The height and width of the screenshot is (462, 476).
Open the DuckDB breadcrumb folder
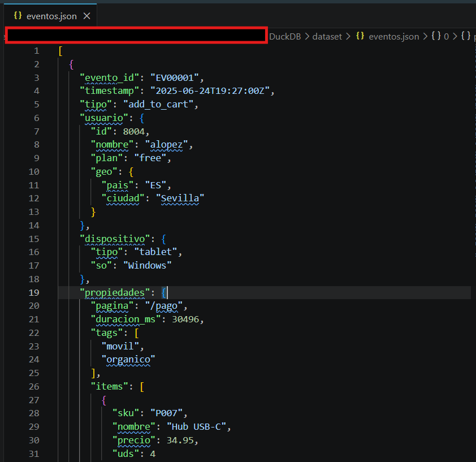pyautogui.click(x=285, y=37)
